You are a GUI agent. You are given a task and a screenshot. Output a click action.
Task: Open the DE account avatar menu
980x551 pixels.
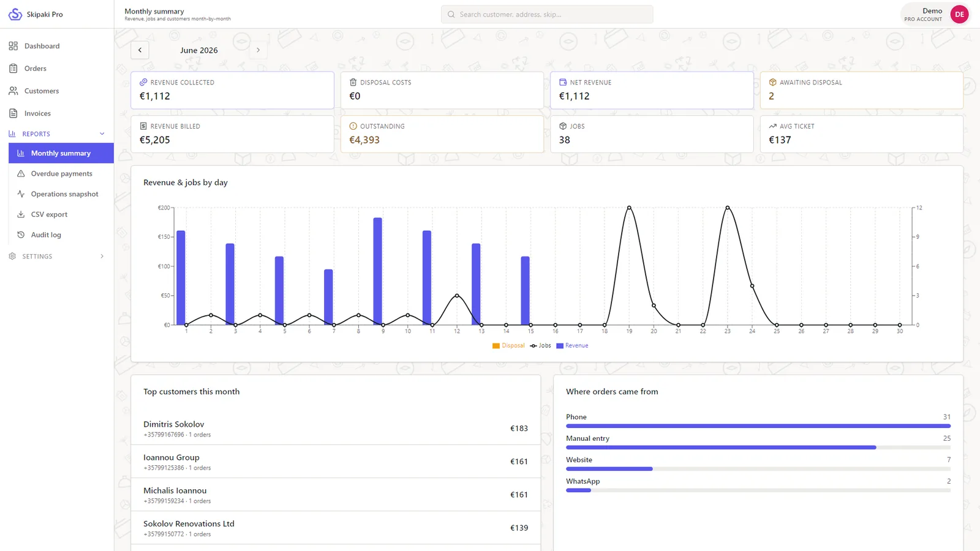coord(959,14)
